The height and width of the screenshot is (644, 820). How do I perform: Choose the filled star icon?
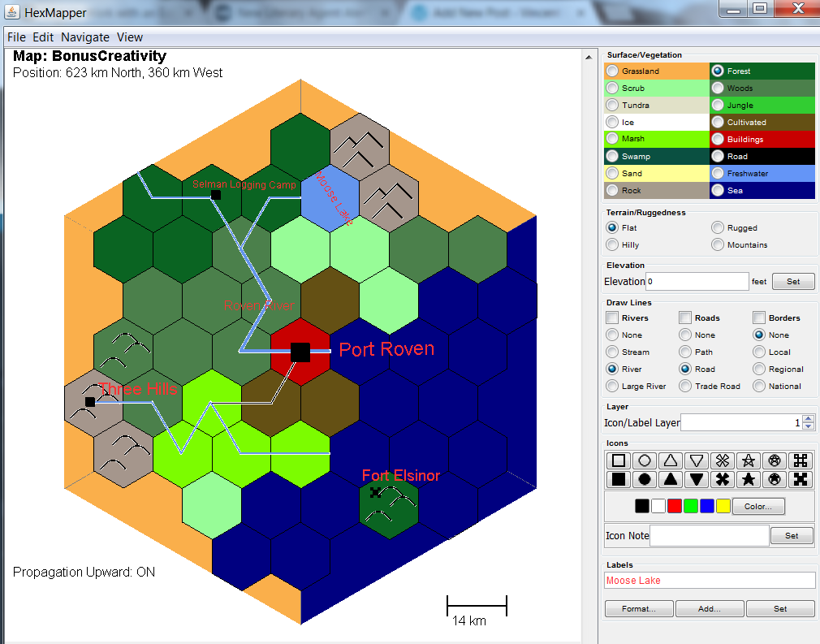(749, 479)
